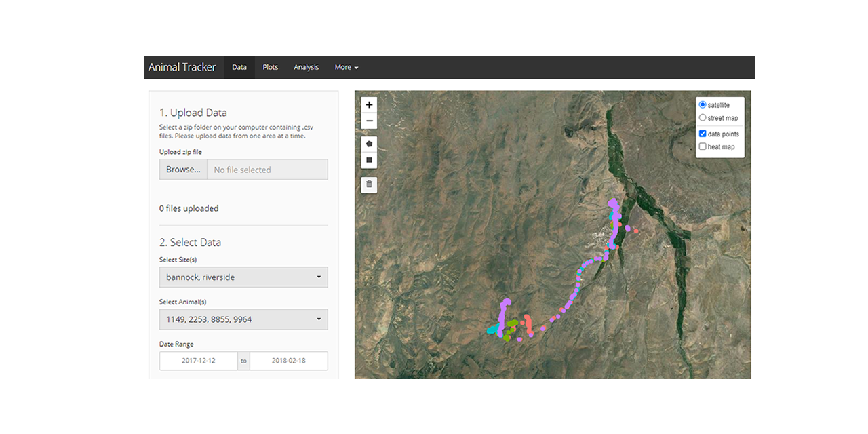Click the end date field showing 2018-02-18
Image resolution: width=868 pixels, height=434 pixels.
click(x=288, y=360)
